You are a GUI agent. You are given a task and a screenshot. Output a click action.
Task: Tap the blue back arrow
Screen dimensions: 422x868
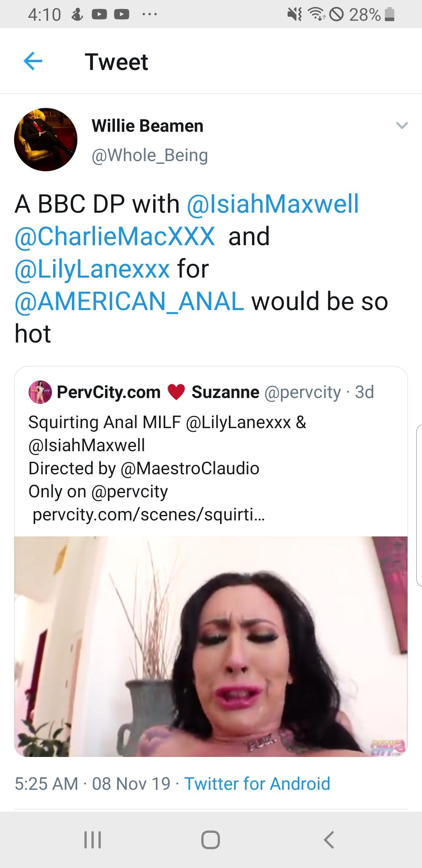tap(33, 61)
